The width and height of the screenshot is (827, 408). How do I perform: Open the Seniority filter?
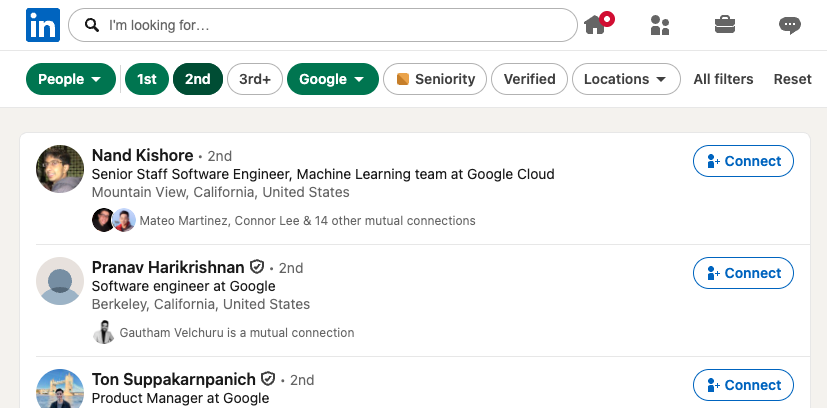pos(435,79)
